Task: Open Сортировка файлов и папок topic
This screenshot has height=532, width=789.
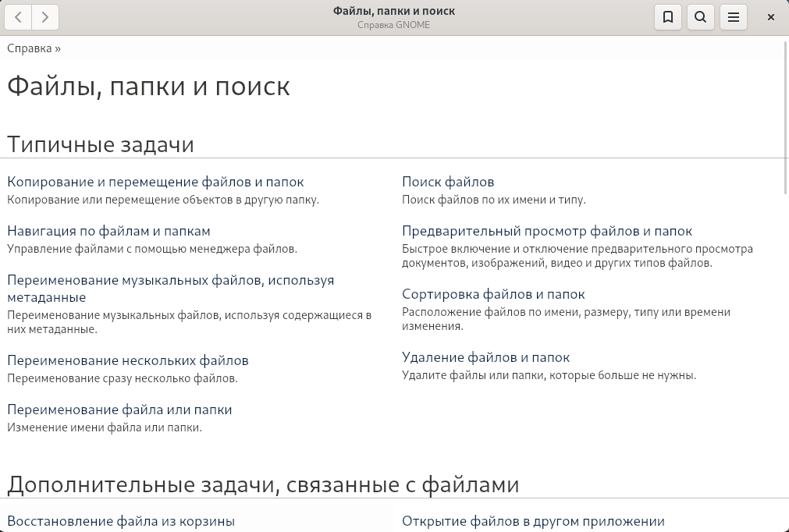Action: point(493,294)
